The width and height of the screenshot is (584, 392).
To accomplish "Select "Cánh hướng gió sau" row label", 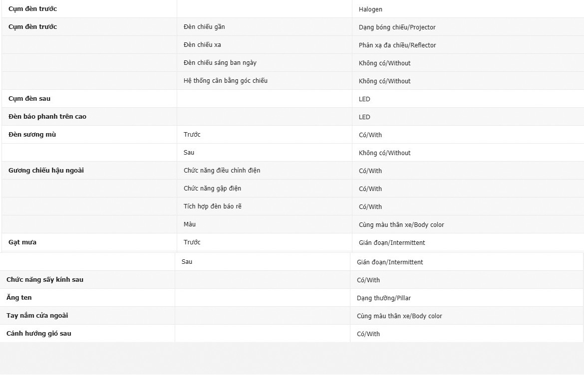I will (x=39, y=334).
